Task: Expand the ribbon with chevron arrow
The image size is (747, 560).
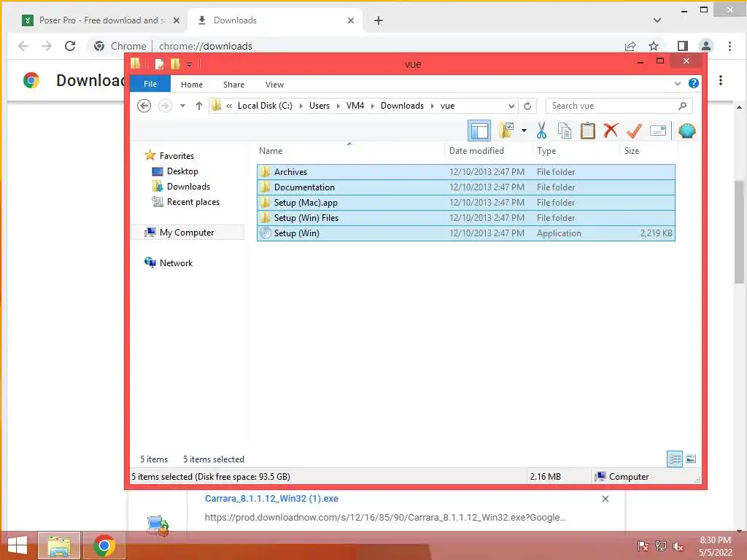Action: [x=678, y=84]
